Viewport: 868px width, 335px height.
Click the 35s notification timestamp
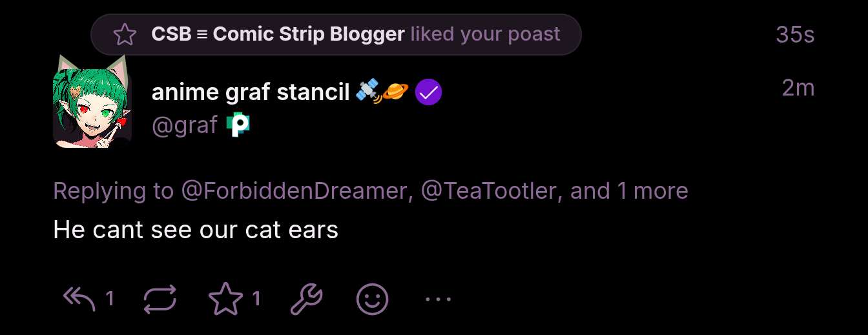click(795, 35)
